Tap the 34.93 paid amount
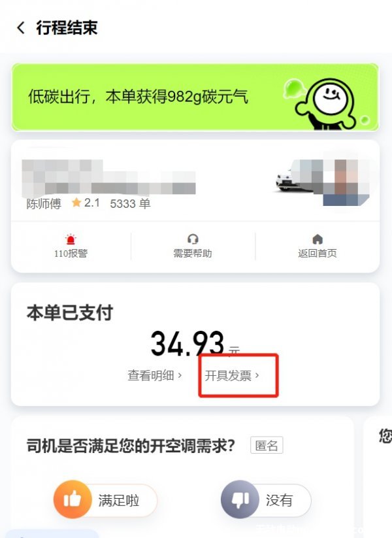 (188, 343)
